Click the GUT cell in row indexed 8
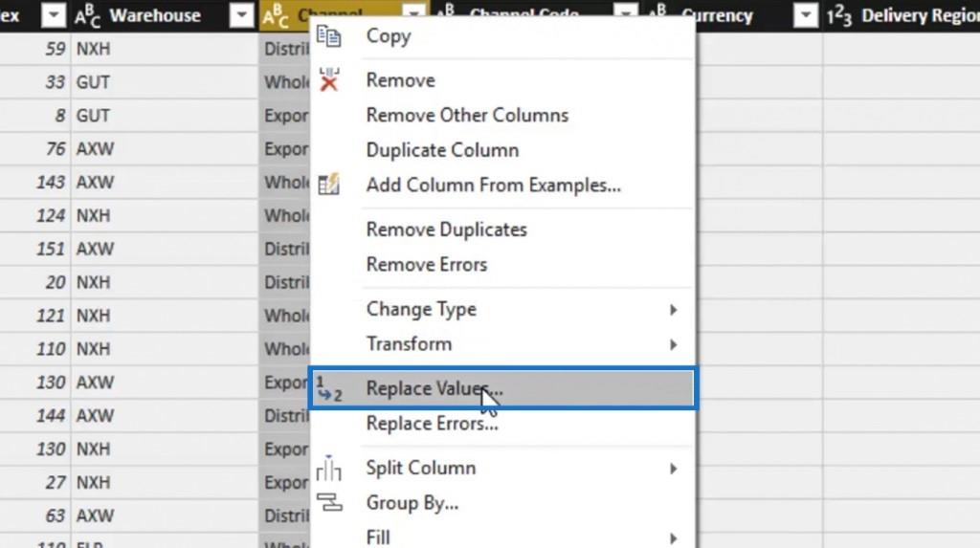The width and height of the screenshot is (980, 548). 165,116
